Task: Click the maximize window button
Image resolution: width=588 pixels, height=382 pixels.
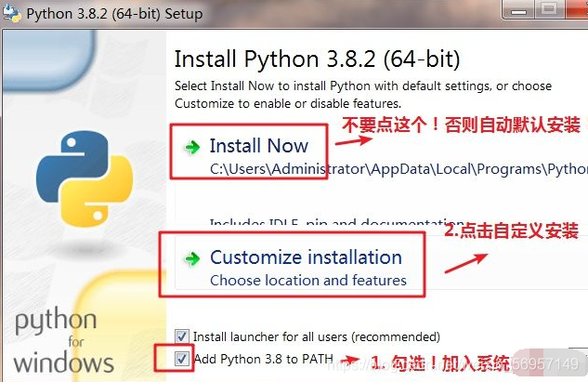Action: (549, 9)
